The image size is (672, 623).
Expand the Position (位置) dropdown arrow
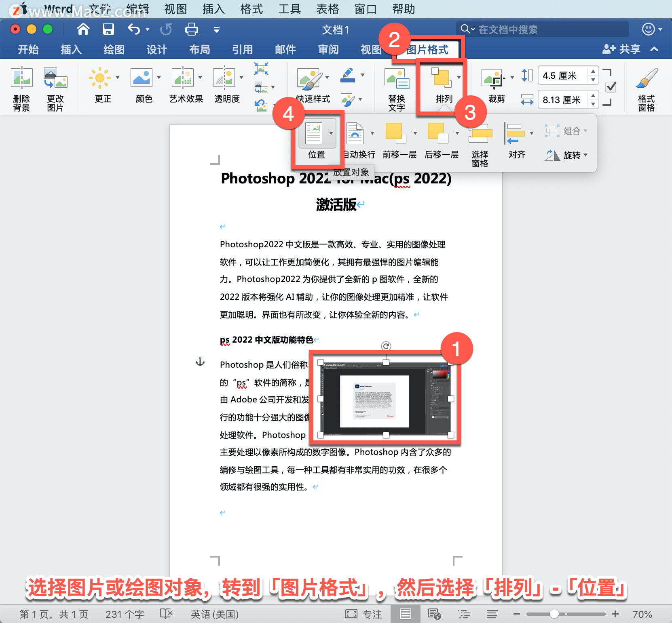(x=331, y=133)
